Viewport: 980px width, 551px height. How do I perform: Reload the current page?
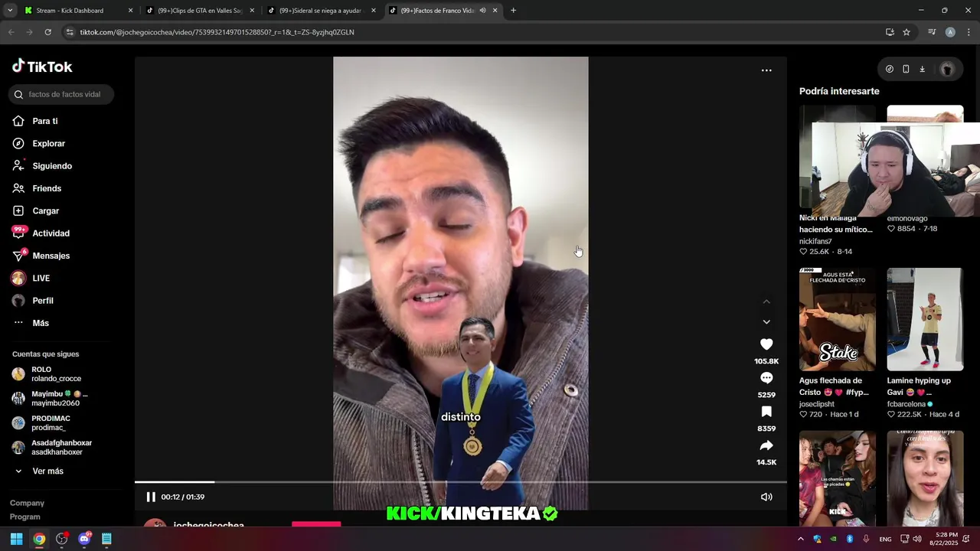[47, 32]
